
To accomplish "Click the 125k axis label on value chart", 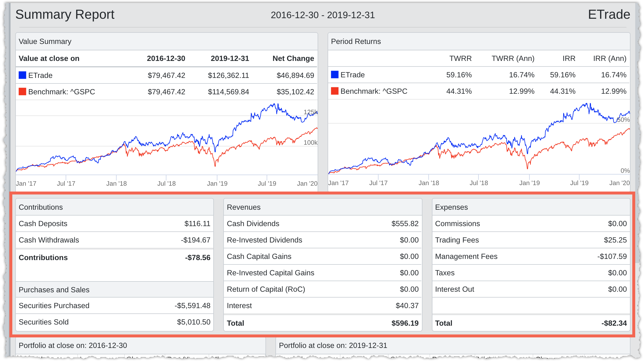I will (x=310, y=112).
